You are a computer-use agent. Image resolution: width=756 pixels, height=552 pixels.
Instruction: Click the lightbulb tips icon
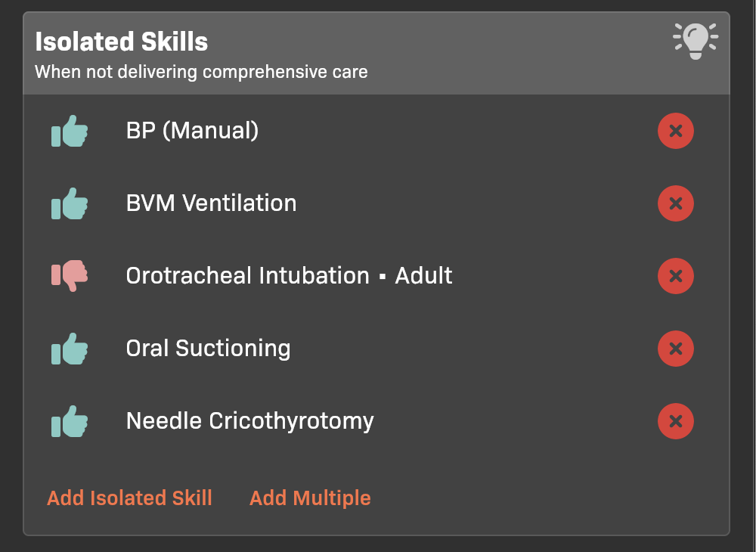695,40
